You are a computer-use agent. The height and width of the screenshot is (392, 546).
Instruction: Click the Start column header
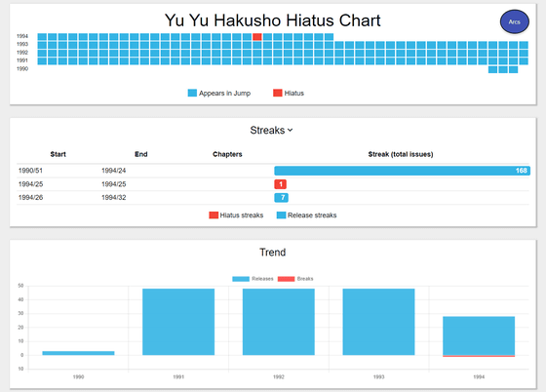point(58,154)
